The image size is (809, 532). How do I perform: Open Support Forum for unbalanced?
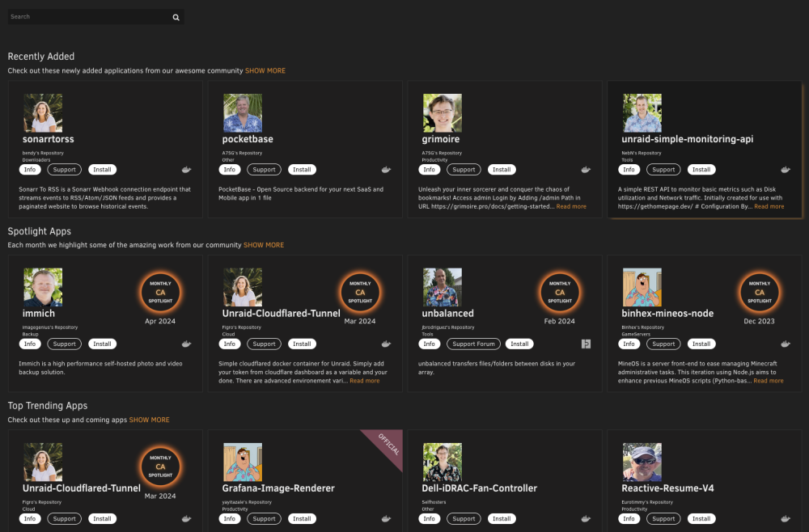click(473, 344)
